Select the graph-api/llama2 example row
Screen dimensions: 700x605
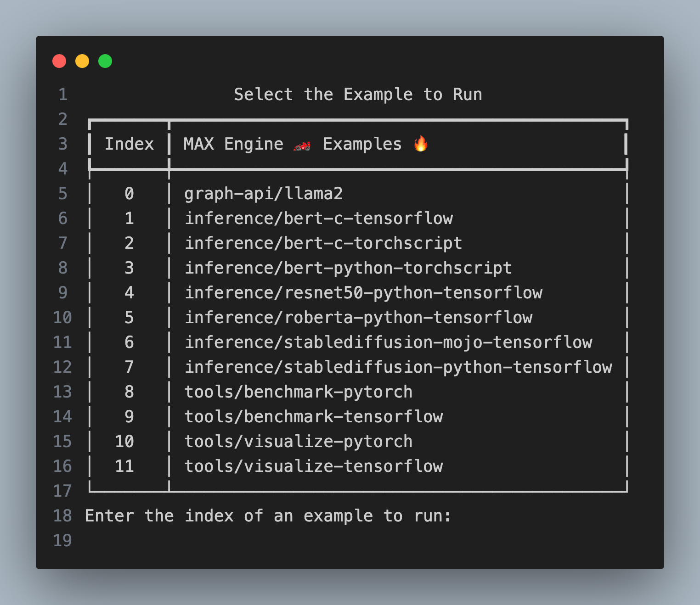point(263,193)
